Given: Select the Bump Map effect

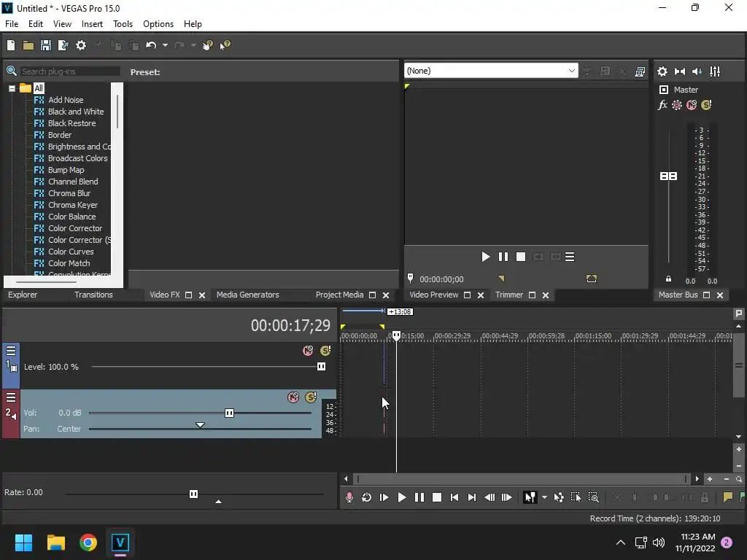Looking at the screenshot, I should (x=66, y=170).
